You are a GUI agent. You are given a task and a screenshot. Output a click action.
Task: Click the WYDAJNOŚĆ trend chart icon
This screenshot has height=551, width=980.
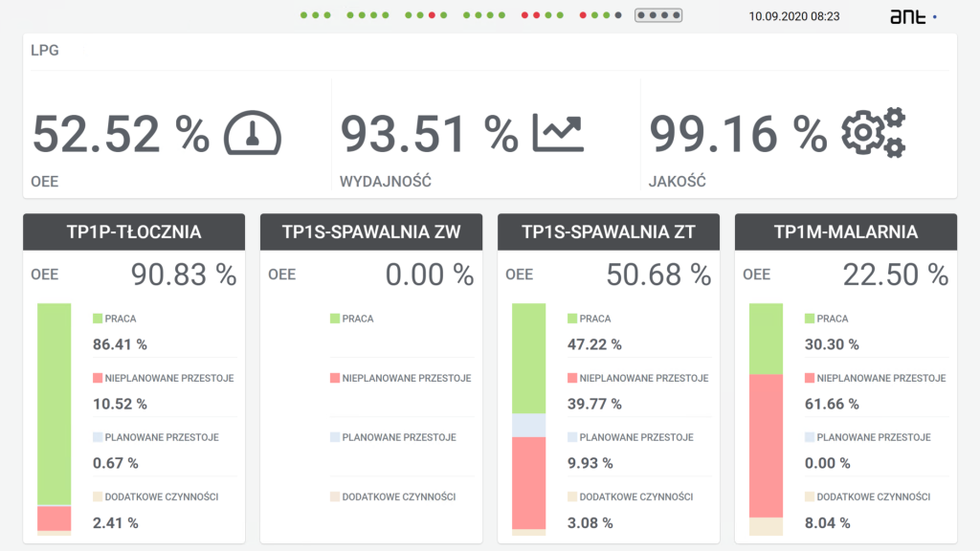[558, 132]
